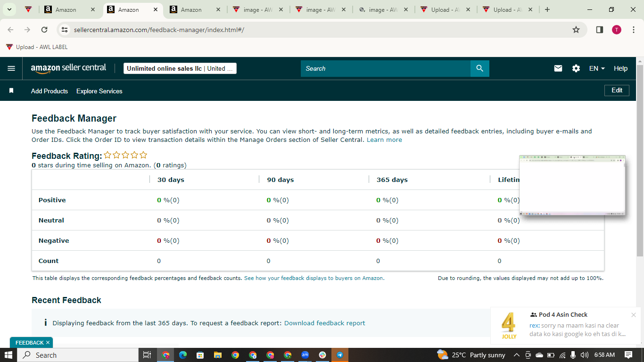
Task: Click the bookmark icon beside Add Products
Action: tap(11, 90)
